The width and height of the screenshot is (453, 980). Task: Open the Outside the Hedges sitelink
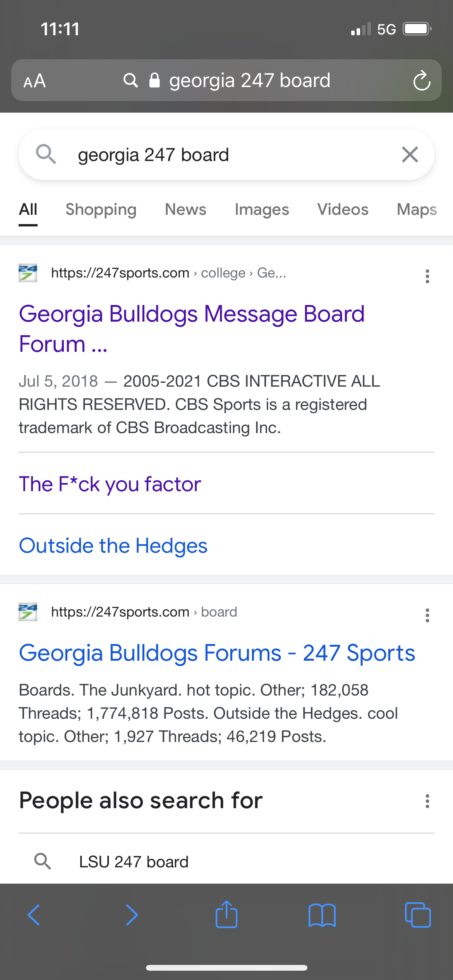tap(113, 545)
